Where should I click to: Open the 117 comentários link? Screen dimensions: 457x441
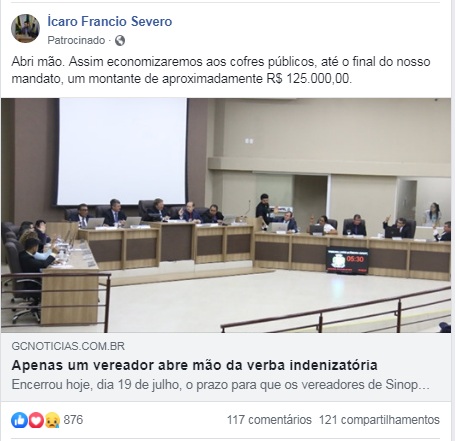tap(269, 420)
